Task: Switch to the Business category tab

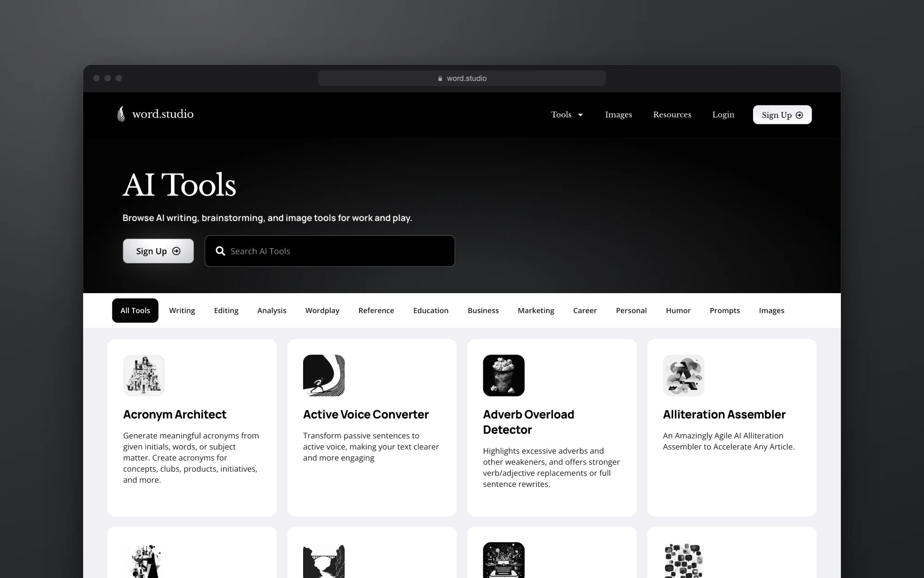Action: (483, 310)
